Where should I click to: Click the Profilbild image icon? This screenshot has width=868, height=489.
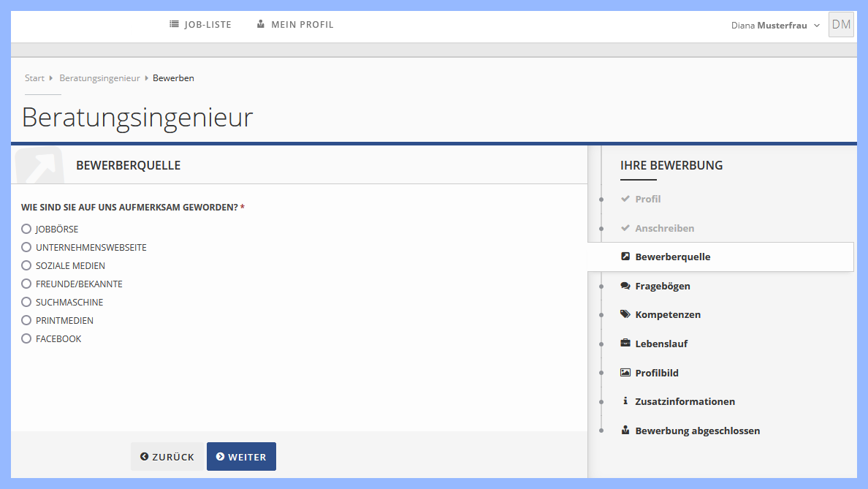(x=625, y=373)
